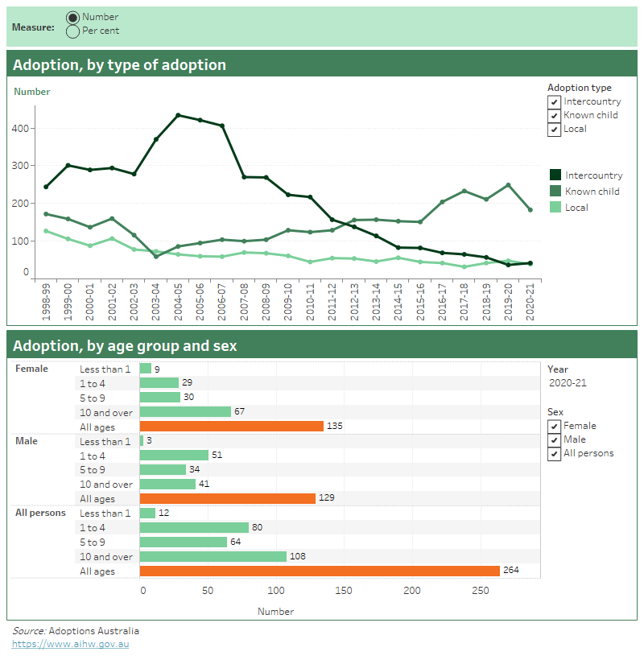Uncheck Female in the Sex filter
Screen dimensions: 644x660
[554, 426]
